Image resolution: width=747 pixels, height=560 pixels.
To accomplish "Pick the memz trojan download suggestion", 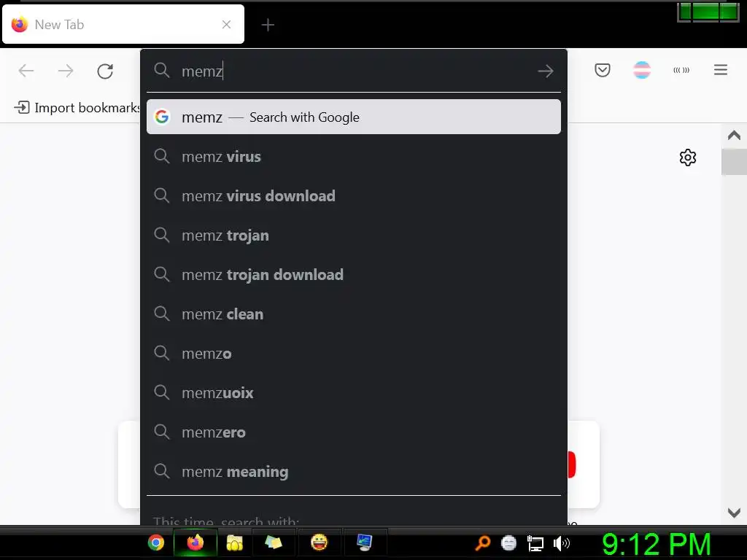I will pyautogui.click(x=354, y=275).
